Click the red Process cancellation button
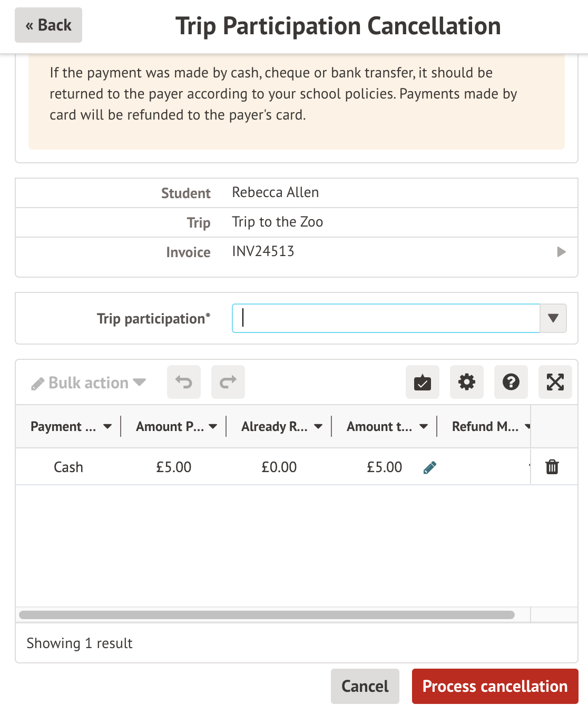 tap(495, 686)
